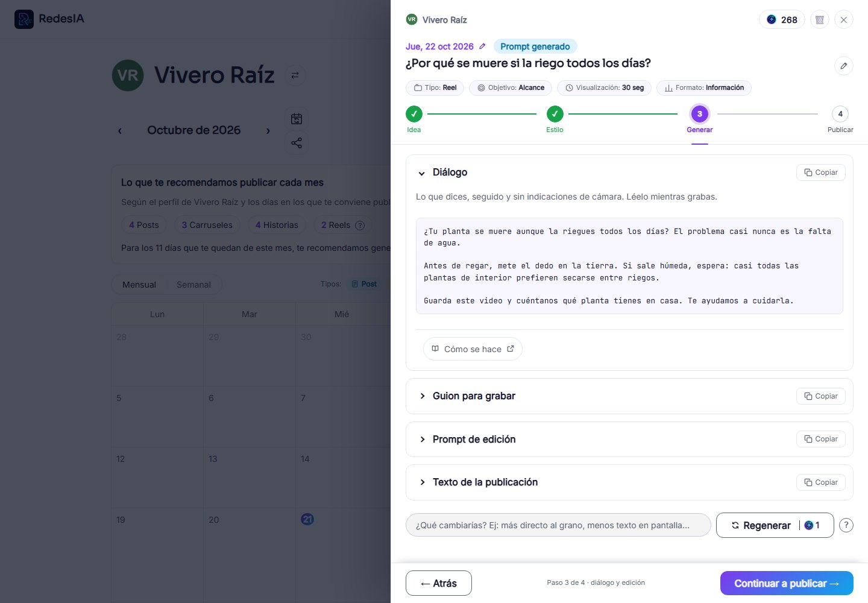Collapse the Diálogo section
Screen dimensions: 868x603
[x=422, y=173]
